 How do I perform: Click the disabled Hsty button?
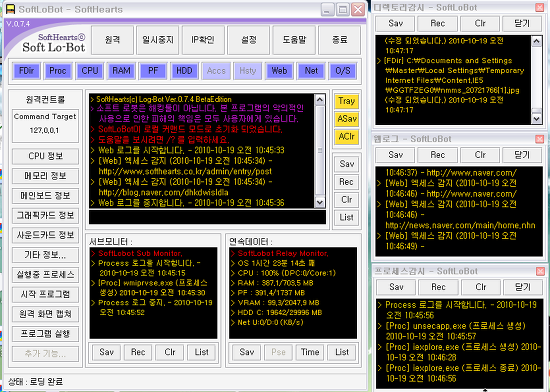click(x=248, y=71)
